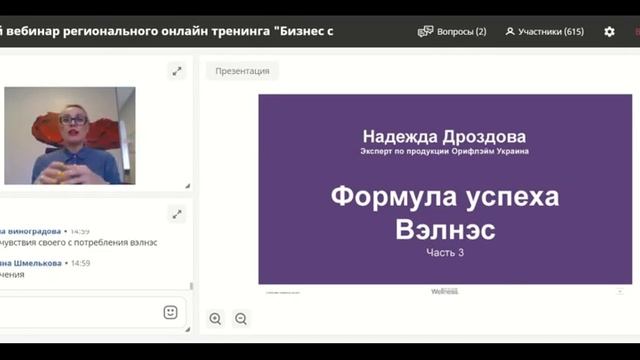Open the emoji picker in chat
The image size is (640, 360).
pyautogui.click(x=170, y=312)
